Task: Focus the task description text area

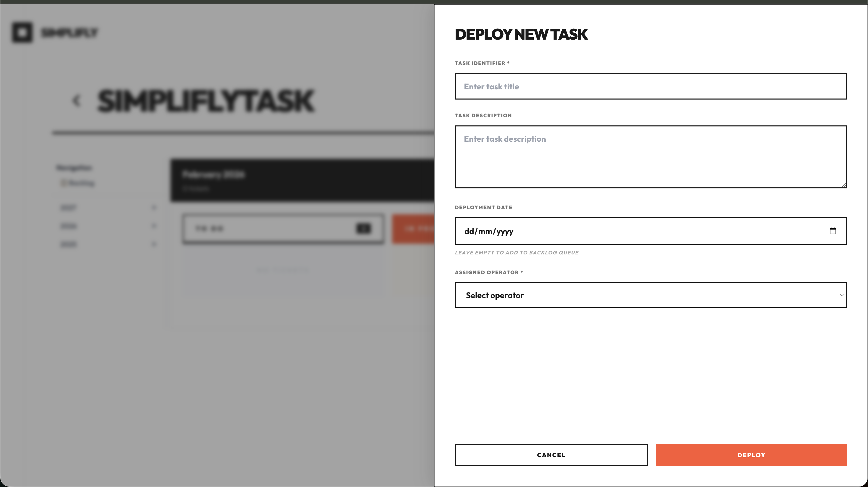Action: click(x=650, y=157)
